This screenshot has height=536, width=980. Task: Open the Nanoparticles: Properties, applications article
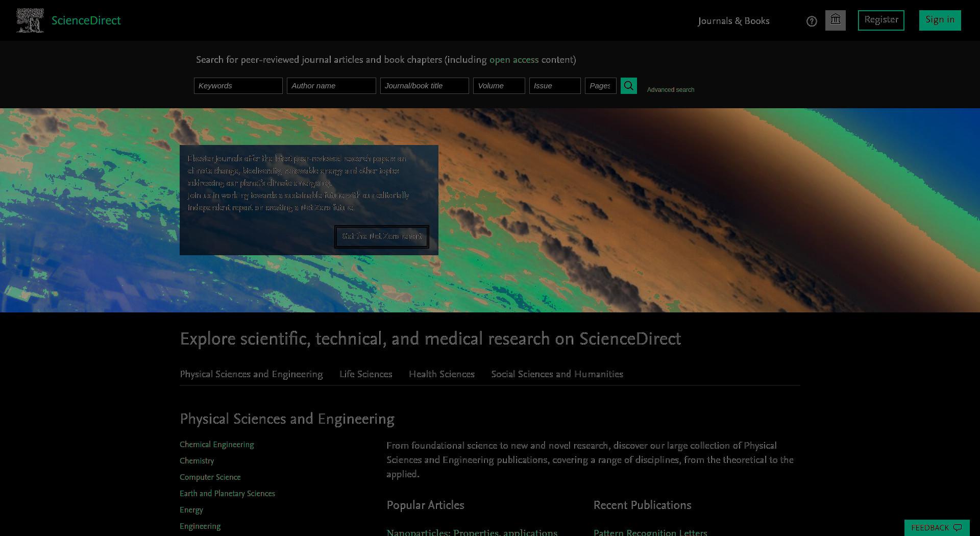pos(472,532)
